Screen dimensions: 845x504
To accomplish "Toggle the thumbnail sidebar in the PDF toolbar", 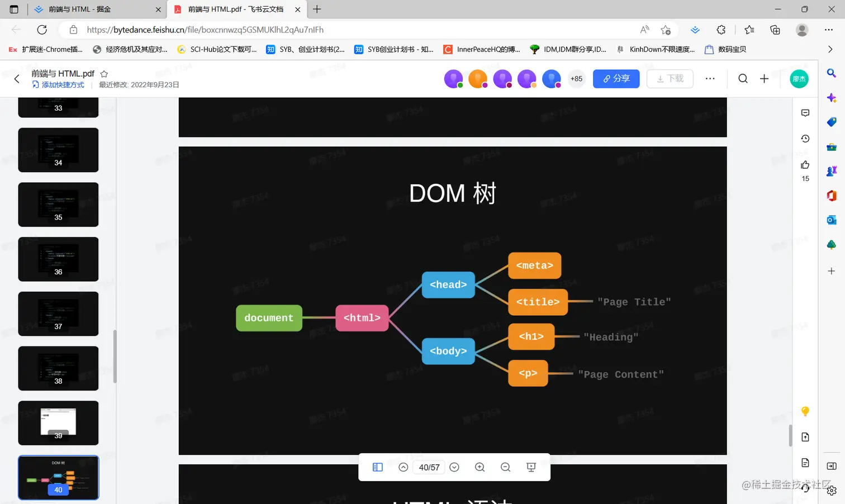I will (378, 467).
